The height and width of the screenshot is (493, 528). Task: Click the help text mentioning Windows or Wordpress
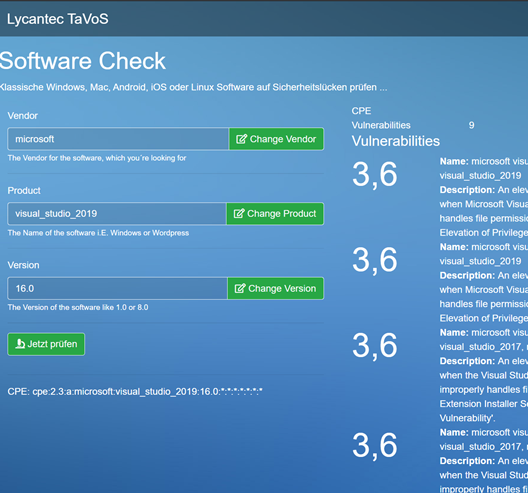(98, 233)
